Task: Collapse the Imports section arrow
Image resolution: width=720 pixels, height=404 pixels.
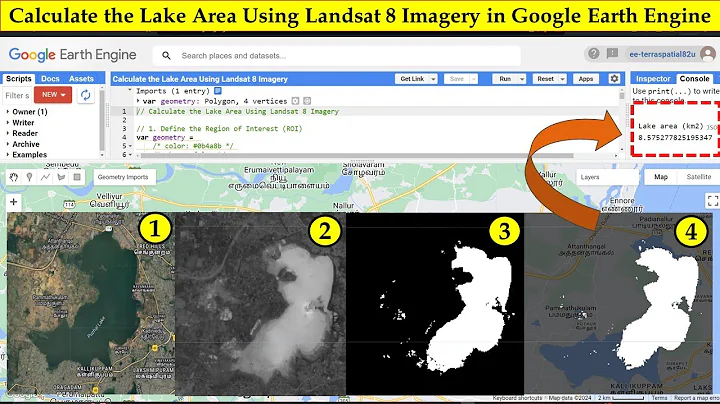Action: pos(130,90)
